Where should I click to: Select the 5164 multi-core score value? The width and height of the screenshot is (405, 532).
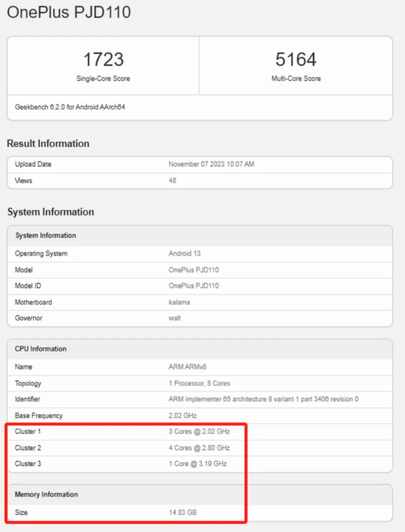pyautogui.click(x=296, y=59)
